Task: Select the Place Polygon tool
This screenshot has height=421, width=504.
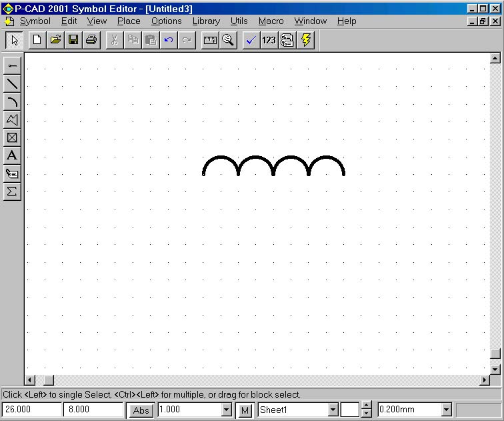Action: [12, 120]
